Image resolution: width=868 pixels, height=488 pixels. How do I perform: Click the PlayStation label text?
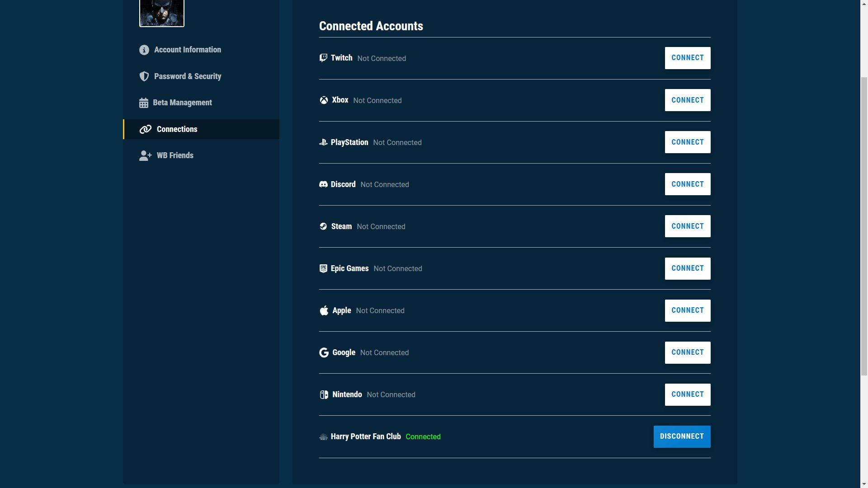[x=349, y=142]
